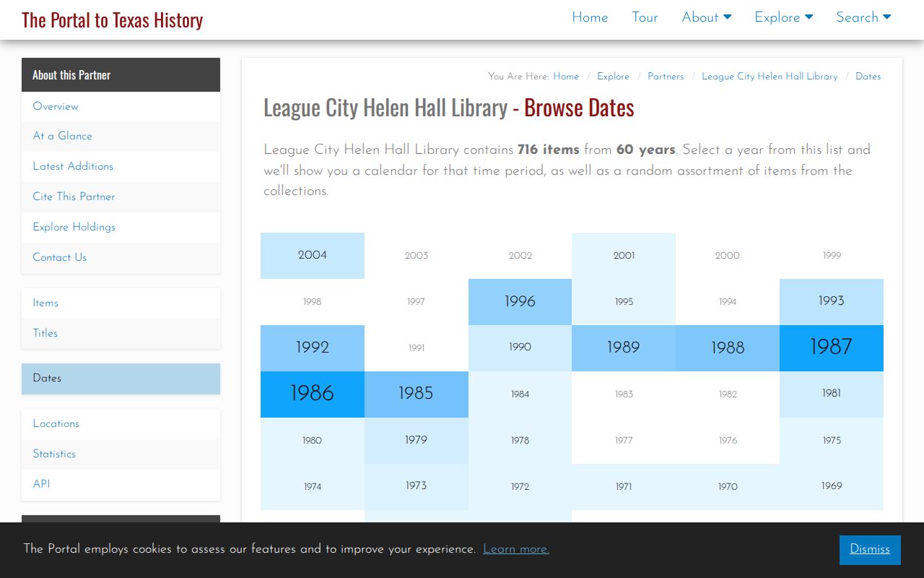The width and height of the screenshot is (924, 578).
Task: Open Statistics in the sidebar
Action: pyautogui.click(x=121, y=454)
